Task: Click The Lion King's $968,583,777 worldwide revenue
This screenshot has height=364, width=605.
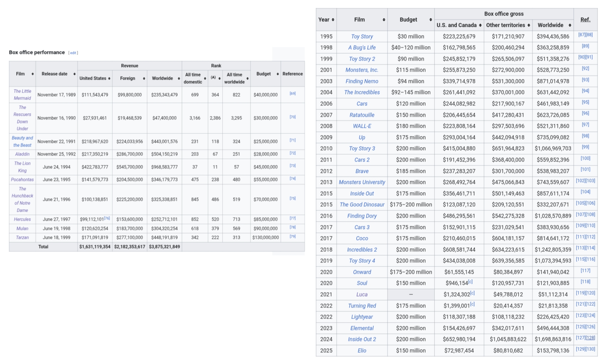Action: click(164, 167)
